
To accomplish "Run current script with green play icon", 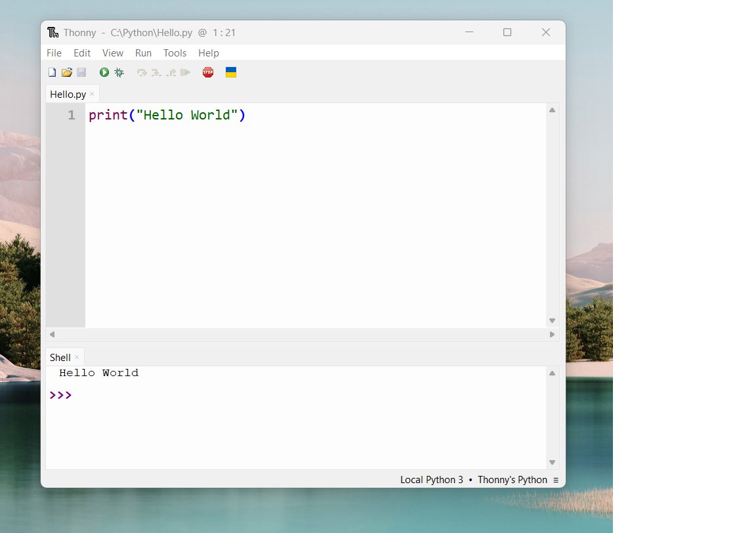I will (x=104, y=72).
